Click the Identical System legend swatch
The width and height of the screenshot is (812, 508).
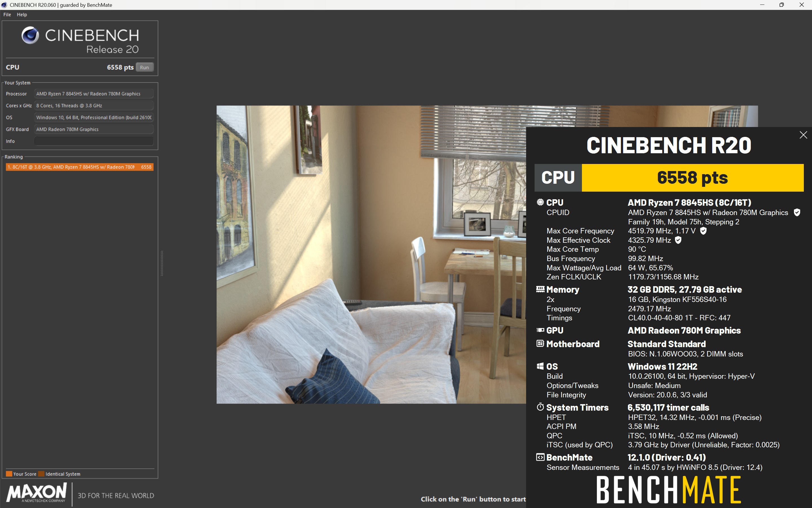41,474
